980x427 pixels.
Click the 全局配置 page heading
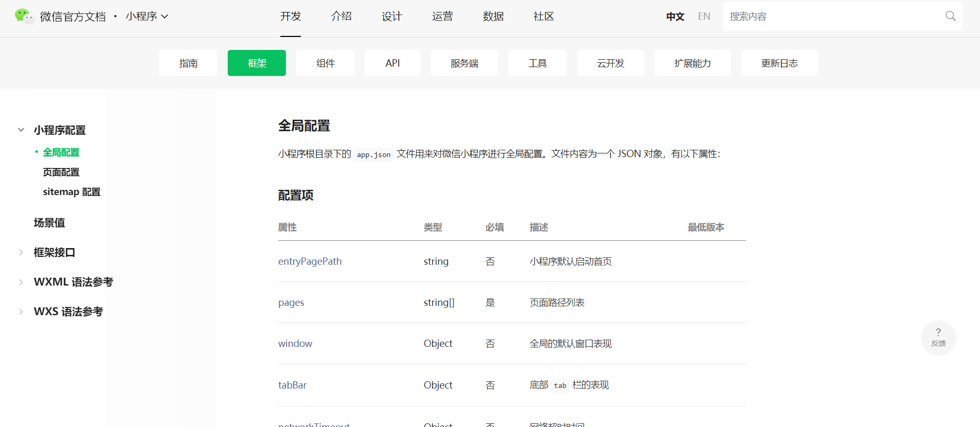tap(304, 126)
